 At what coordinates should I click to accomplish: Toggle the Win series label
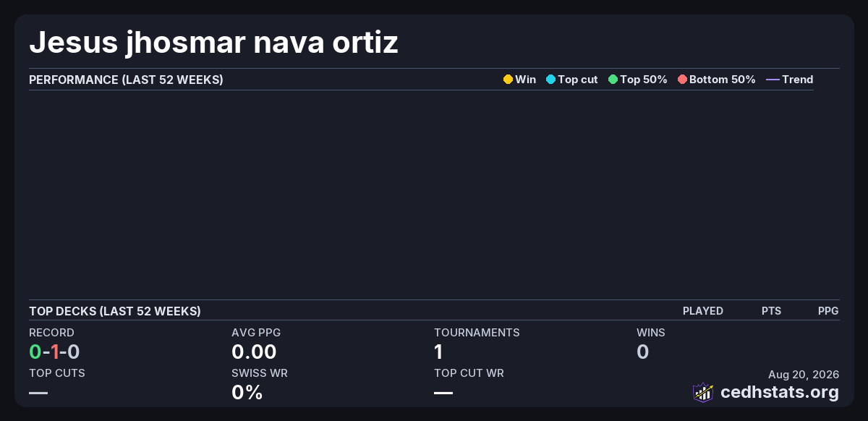(526, 80)
